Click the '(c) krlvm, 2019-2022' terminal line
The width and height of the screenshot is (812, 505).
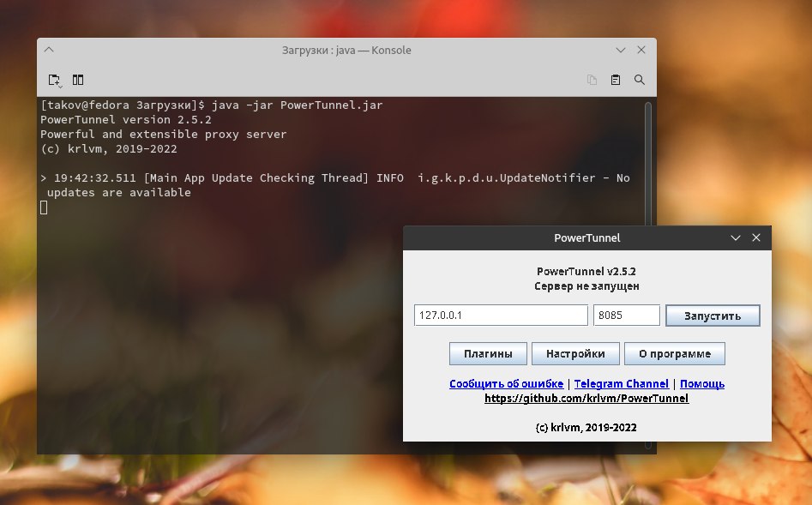click(109, 148)
